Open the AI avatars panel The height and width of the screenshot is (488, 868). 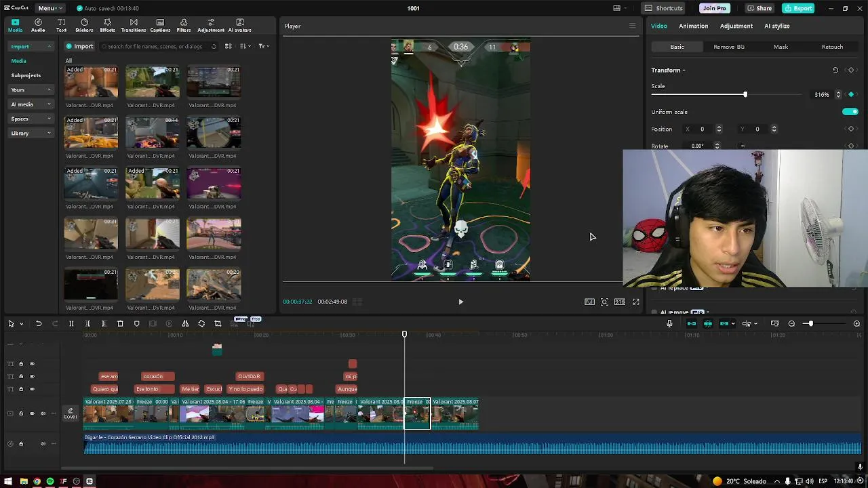240,26
